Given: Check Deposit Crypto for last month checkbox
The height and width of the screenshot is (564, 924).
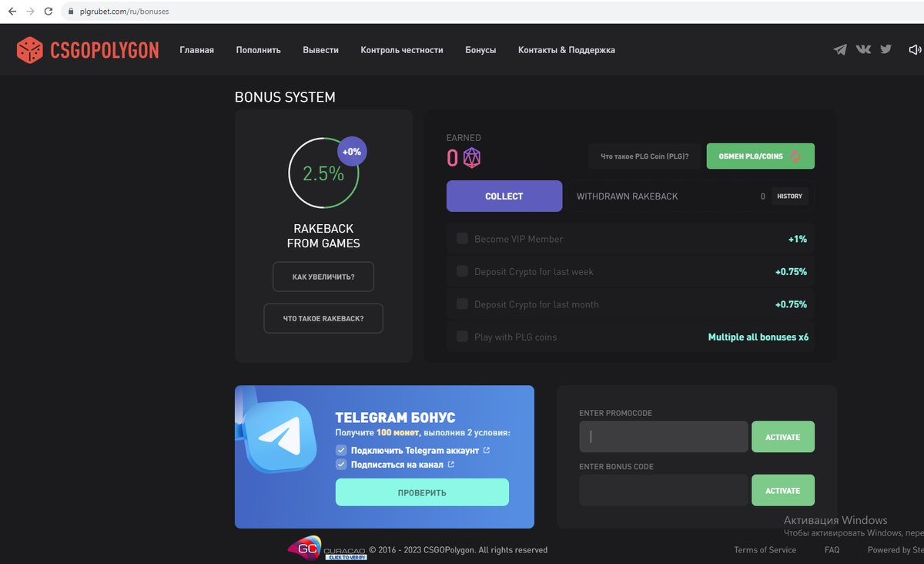Looking at the screenshot, I should coord(462,304).
